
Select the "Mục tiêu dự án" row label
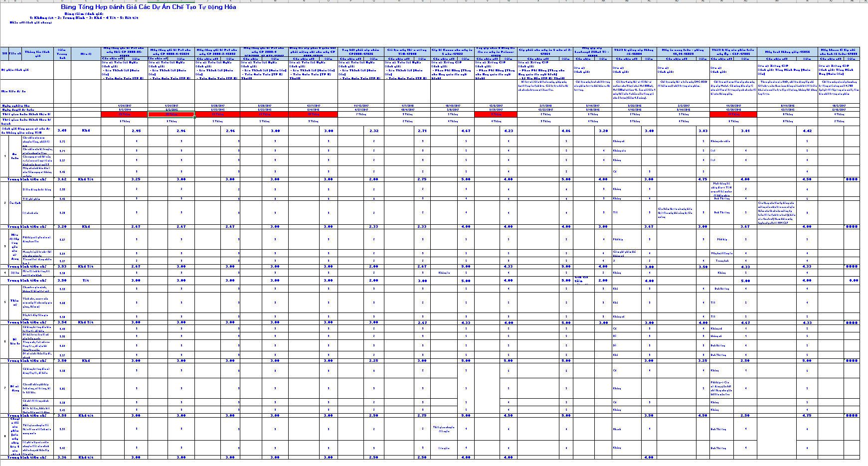[x=14, y=91]
